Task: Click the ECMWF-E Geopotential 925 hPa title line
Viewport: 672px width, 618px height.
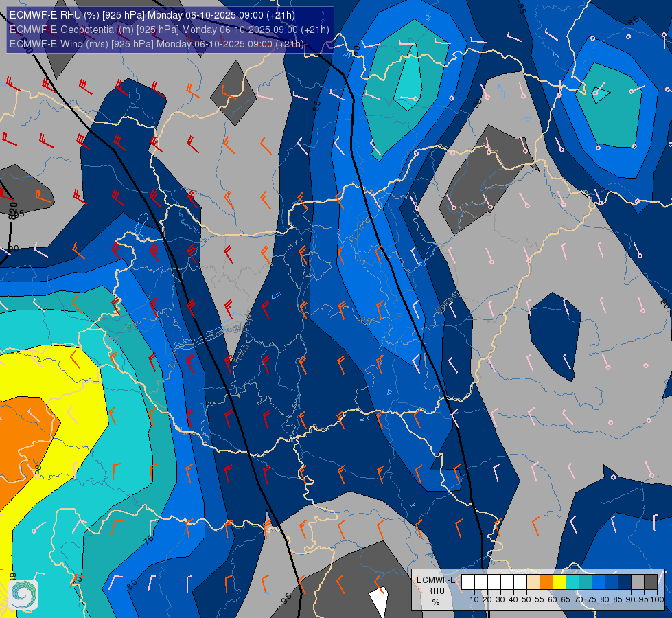Action: click(x=170, y=30)
